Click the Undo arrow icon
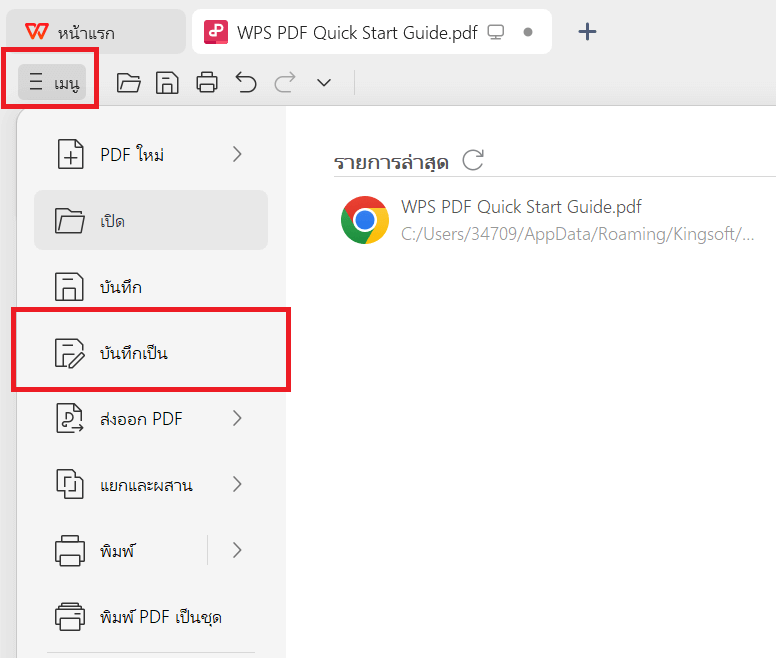This screenshot has width=776, height=658. 246,83
